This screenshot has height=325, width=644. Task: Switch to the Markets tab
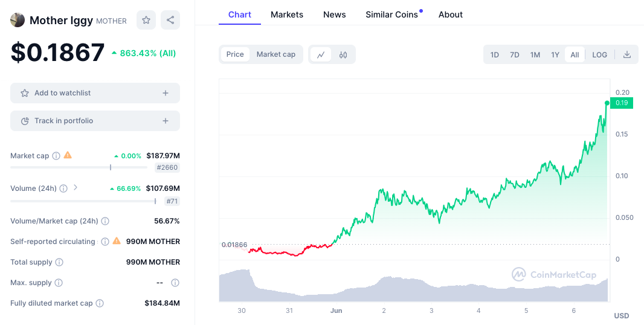click(x=287, y=14)
